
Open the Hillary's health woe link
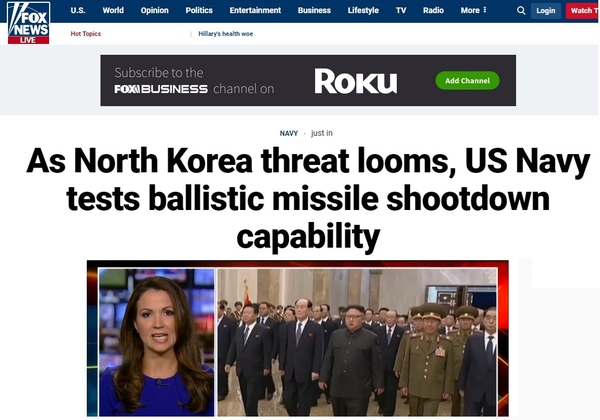[x=225, y=34]
